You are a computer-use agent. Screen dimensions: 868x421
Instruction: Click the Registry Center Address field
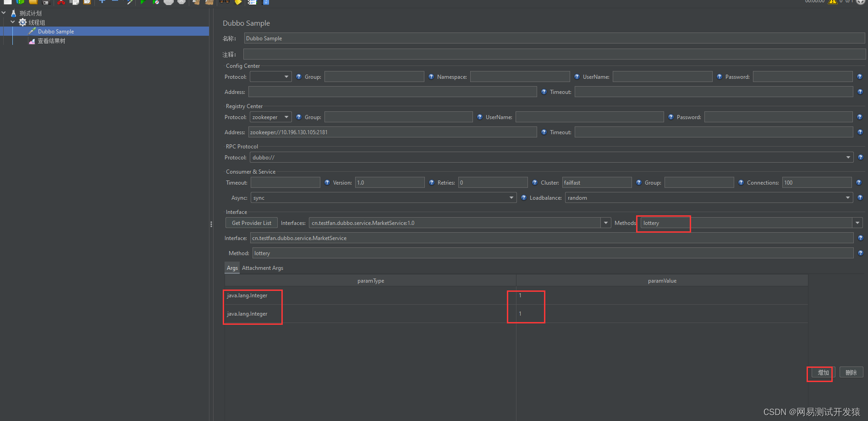point(393,132)
